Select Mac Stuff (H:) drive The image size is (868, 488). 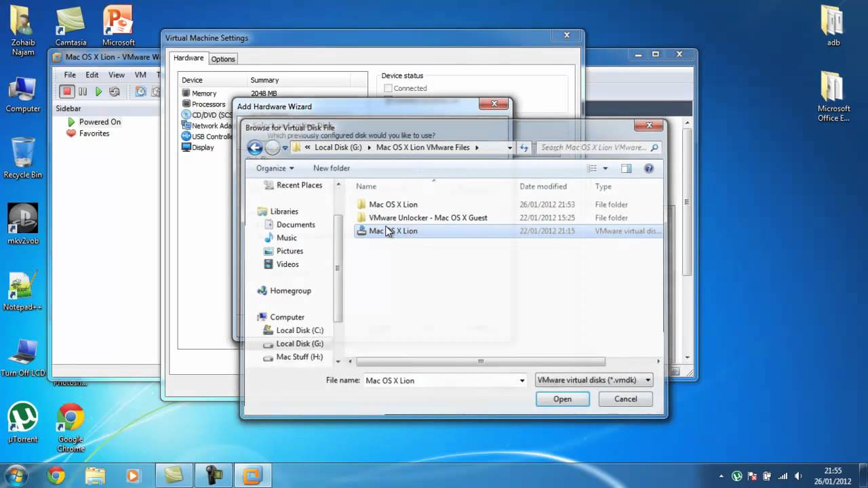point(299,357)
